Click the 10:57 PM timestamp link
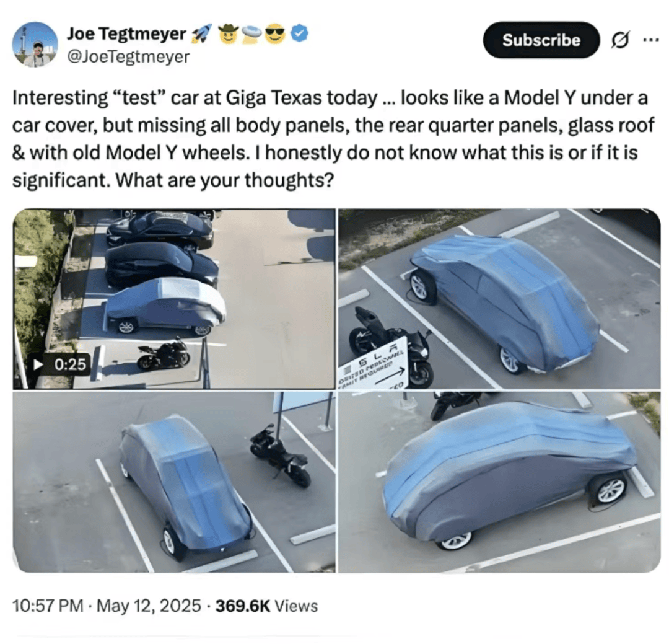 click(x=48, y=606)
